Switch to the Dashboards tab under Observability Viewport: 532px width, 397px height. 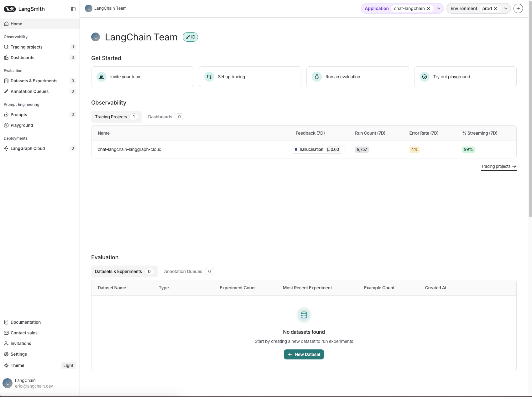pos(166,117)
